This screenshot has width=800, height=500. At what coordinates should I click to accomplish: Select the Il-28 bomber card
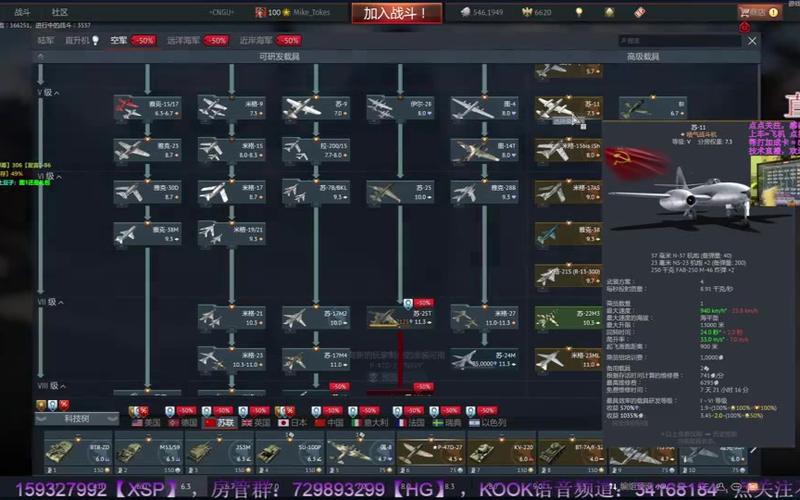(400, 108)
